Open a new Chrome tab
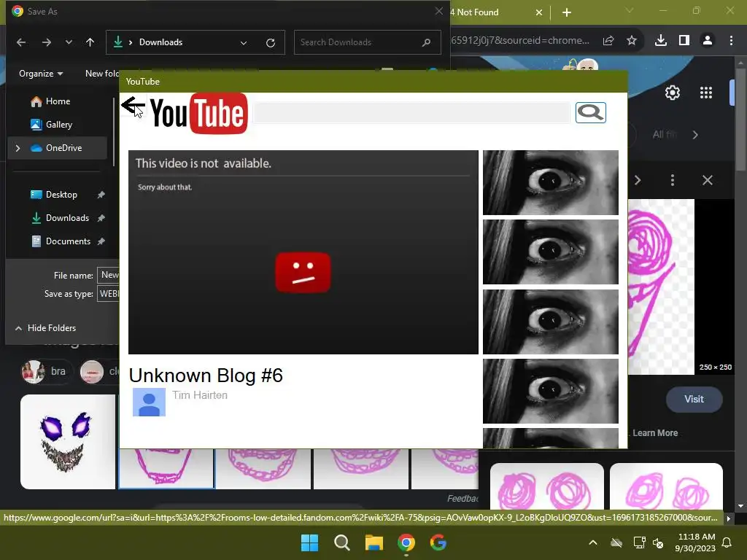The image size is (747, 560). pos(566,12)
